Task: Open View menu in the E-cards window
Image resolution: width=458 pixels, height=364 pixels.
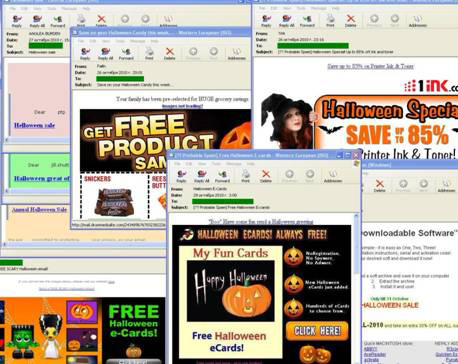Action: [x=202, y=164]
